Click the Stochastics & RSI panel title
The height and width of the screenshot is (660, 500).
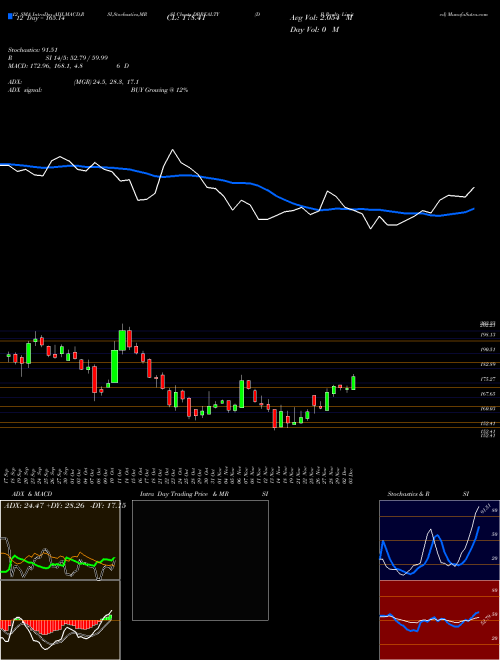pos(428,494)
